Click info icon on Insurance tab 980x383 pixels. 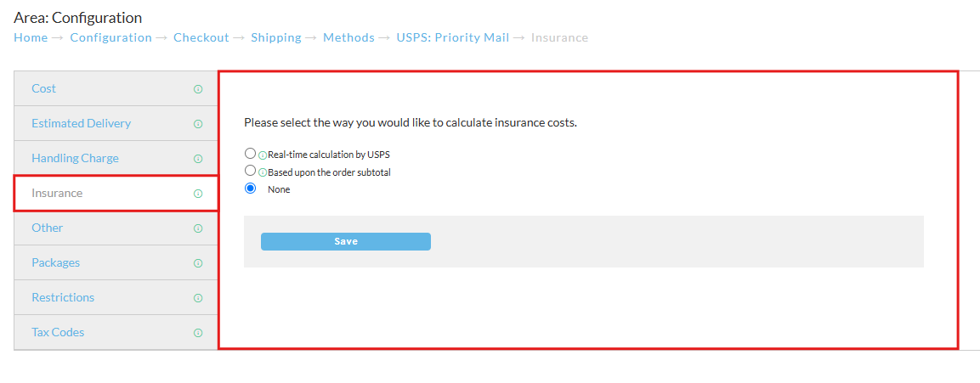click(198, 194)
